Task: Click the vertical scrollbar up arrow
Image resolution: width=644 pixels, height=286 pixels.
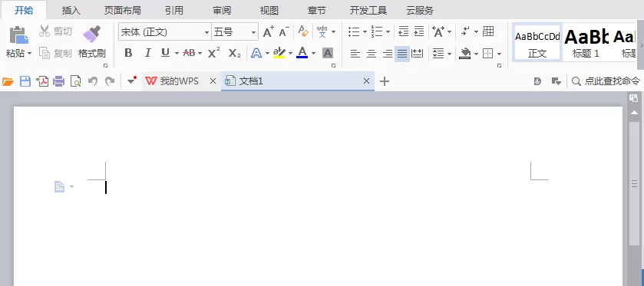Action: point(635,113)
